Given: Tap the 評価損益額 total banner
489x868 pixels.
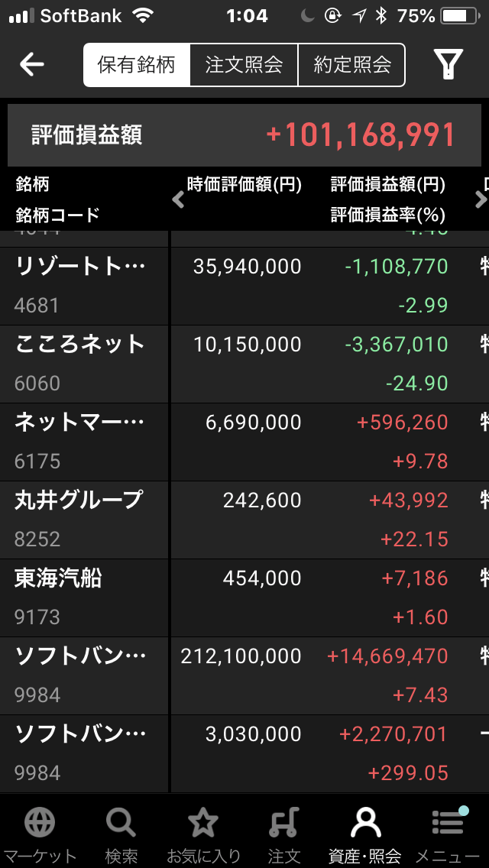Looking at the screenshot, I should [x=244, y=135].
